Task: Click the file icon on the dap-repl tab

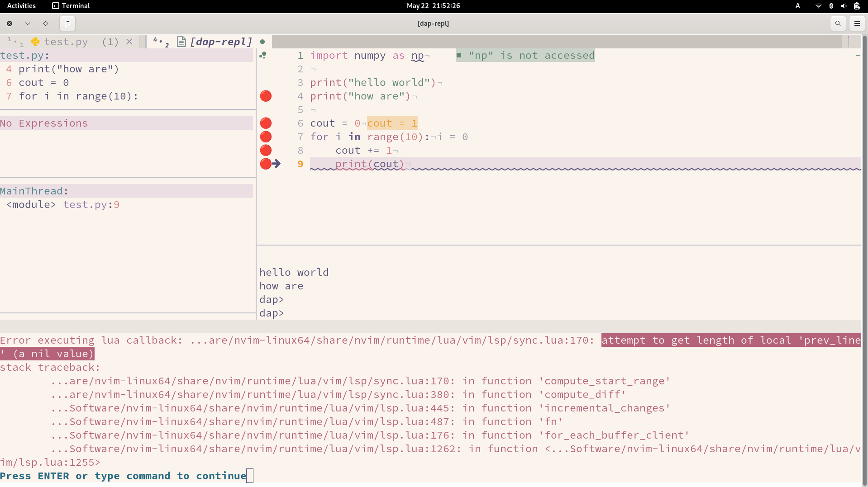Action: pos(181,42)
